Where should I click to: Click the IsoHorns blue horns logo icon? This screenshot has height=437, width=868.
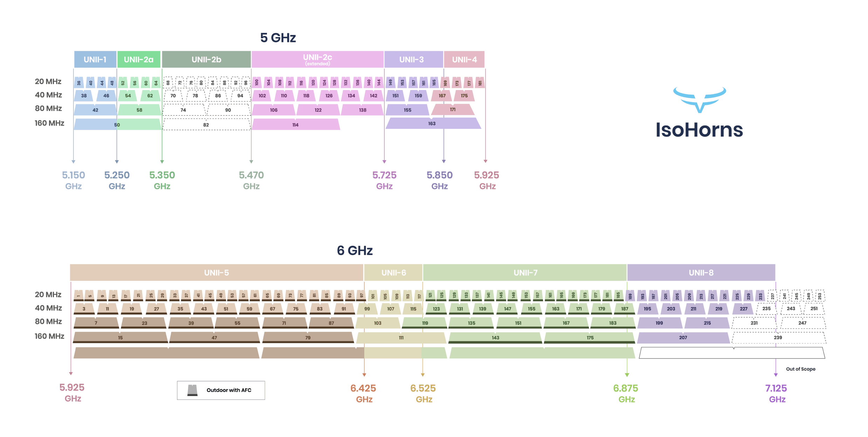click(x=700, y=100)
